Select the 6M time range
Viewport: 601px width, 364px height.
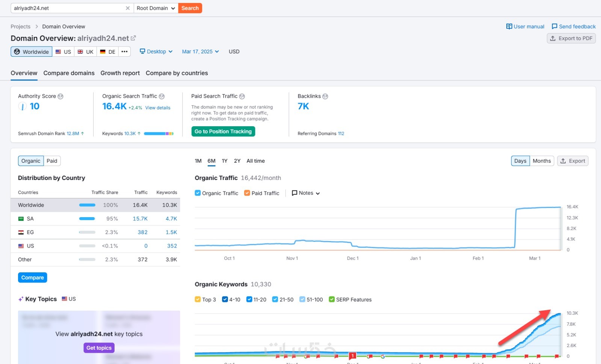click(x=211, y=161)
